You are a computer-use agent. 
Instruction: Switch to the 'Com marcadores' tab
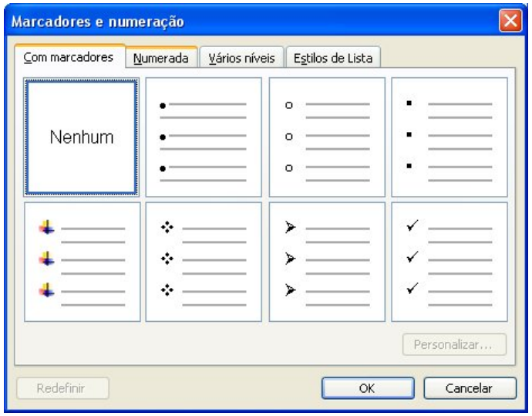69,58
